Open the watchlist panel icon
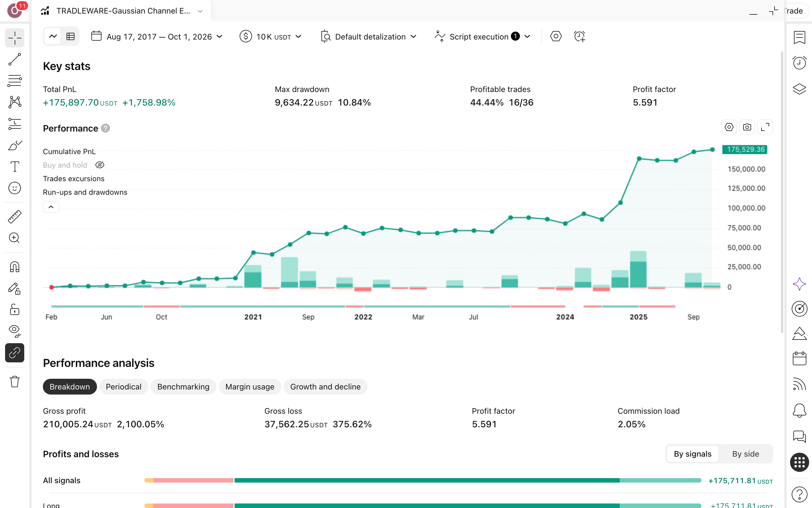This screenshot has height=508, width=812. tap(799, 37)
